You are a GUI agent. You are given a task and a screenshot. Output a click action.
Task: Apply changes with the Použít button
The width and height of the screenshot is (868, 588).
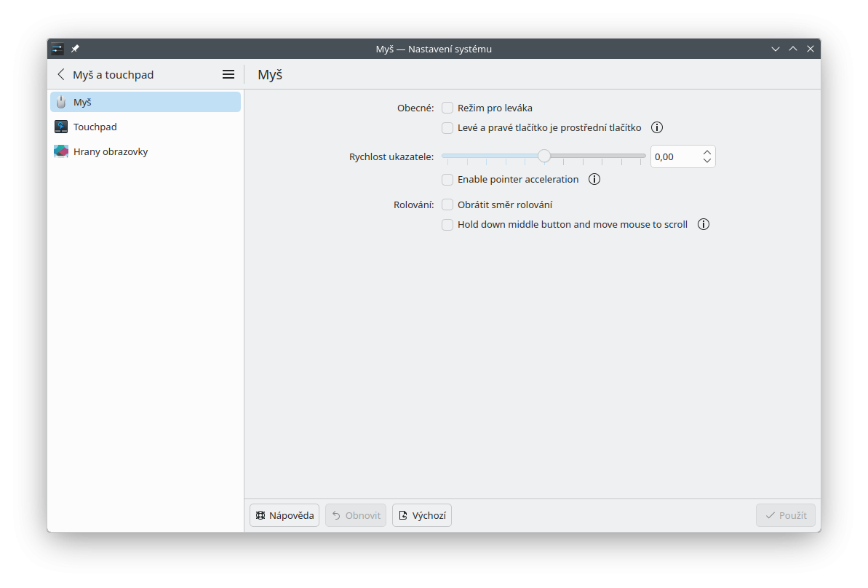786,515
